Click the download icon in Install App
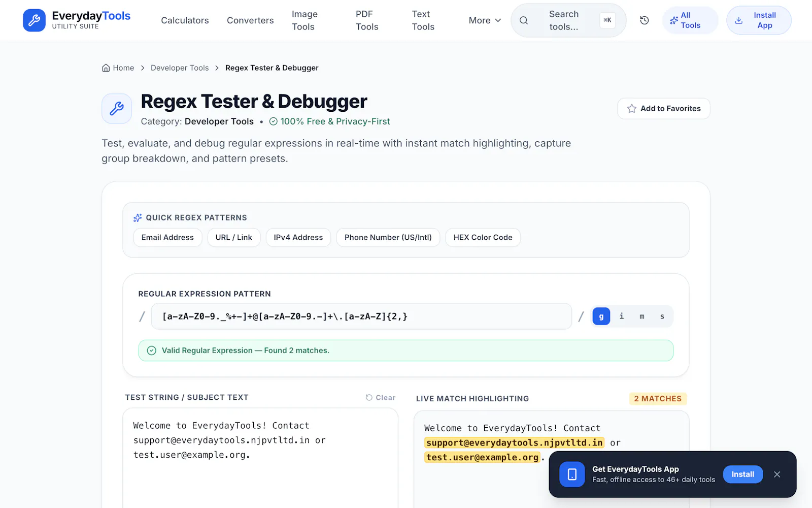This screenshot has width=812, height=508. (x=739, y=20)
